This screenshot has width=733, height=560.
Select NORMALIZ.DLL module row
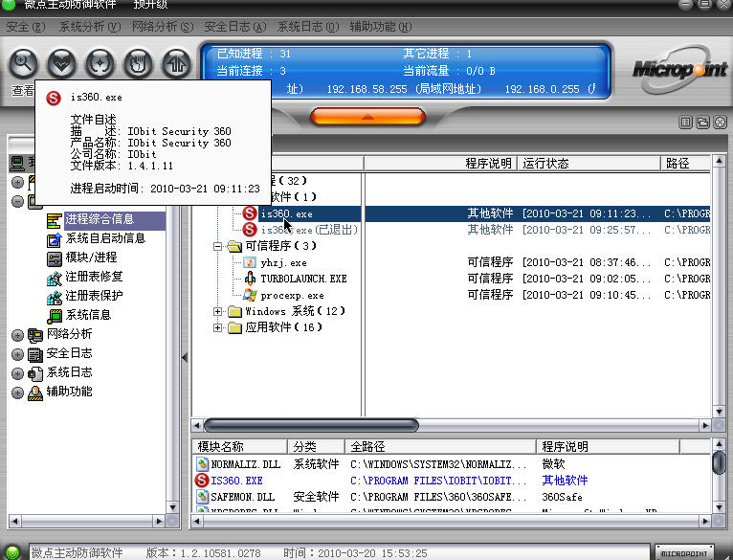point(451,464)
